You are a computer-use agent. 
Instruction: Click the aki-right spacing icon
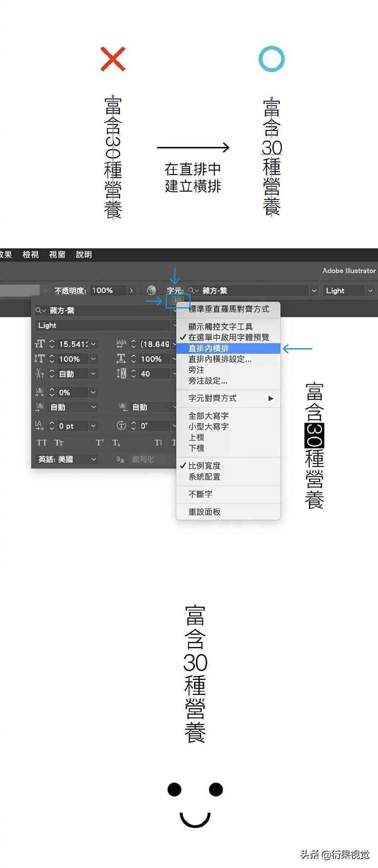tap(123, 407)
